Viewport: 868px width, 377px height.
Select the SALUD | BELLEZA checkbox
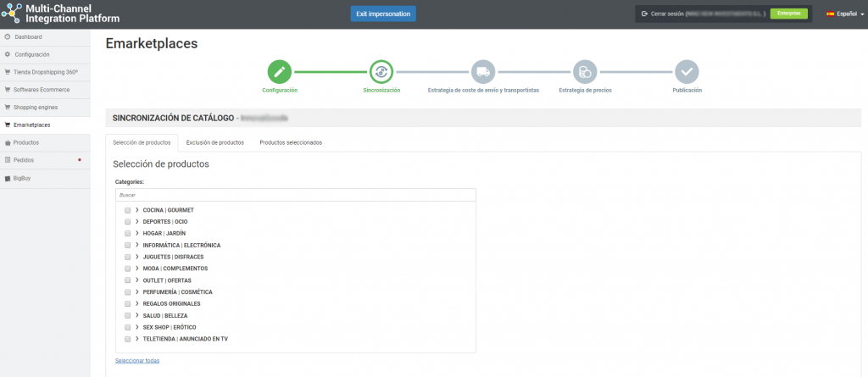127,315
